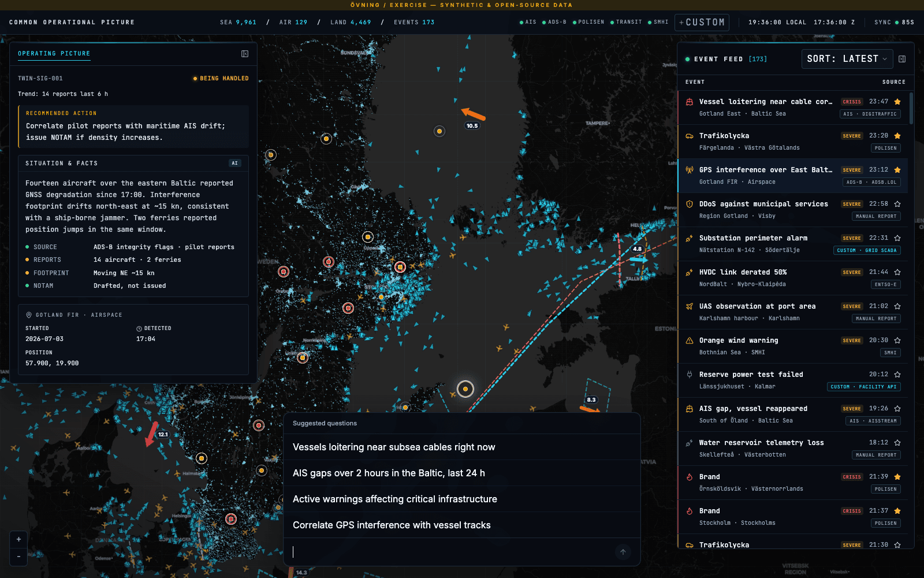Unstar the Vessel loitering near cable event
The width and height of the screenshot is (924, 578).
click(x=897, y=102)
